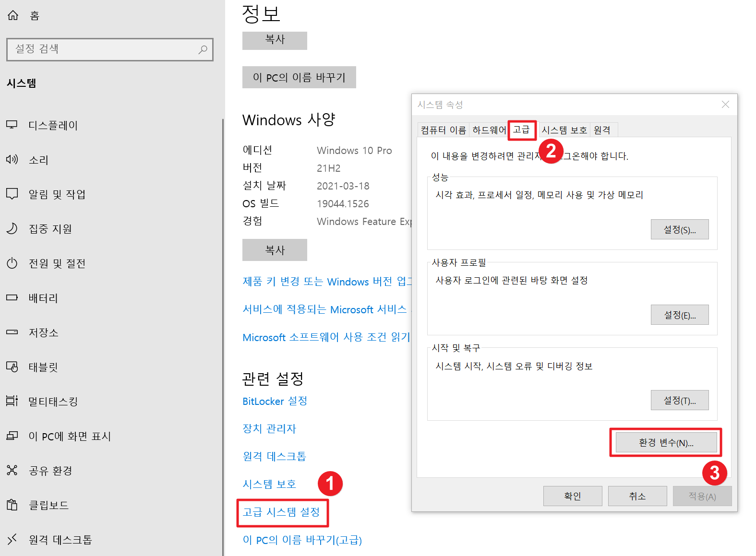Open 고급 시스템 설정 link
Image resolution: width=756 pixels, height=556 pixels.
pyautogui.click(x=281, y=512)
